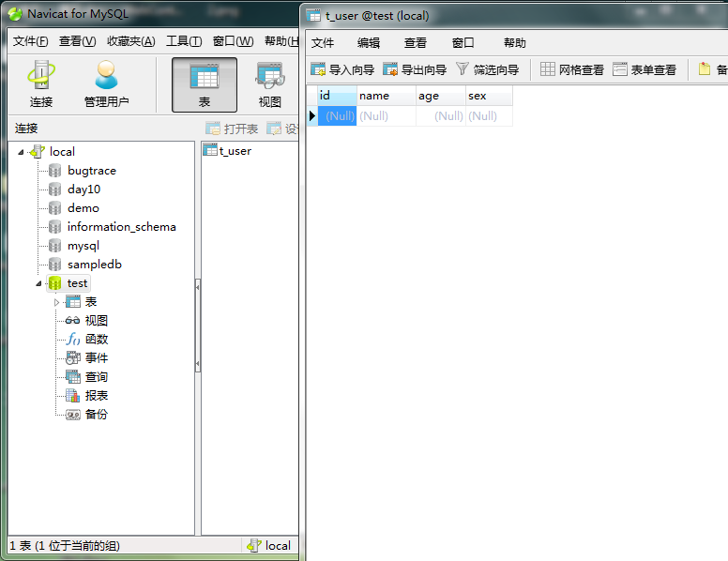Image resolution: width=728 pixels, height=561 pixels.
Task: Open 查询 queries node under test
Action: [x=87, y=376]
